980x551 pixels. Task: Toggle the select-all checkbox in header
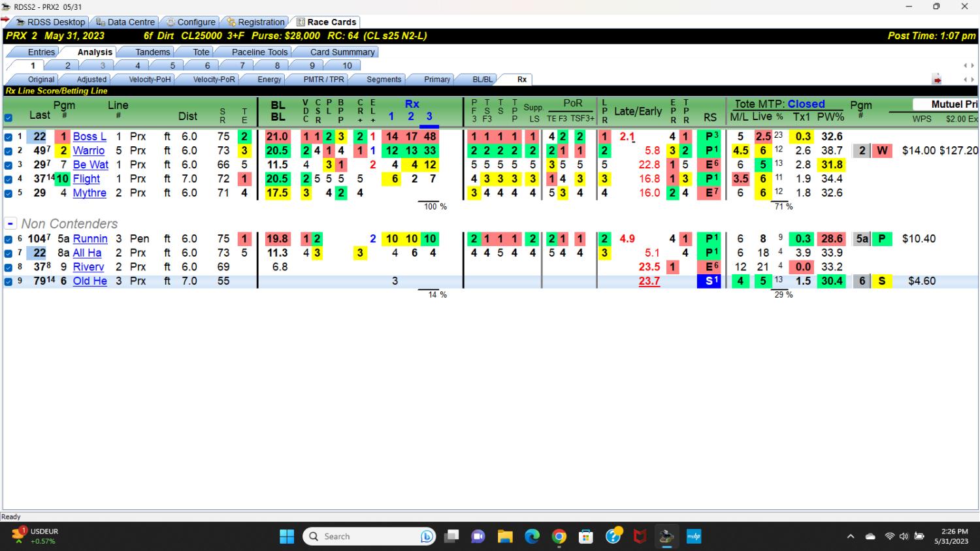[x=8, y=118]
